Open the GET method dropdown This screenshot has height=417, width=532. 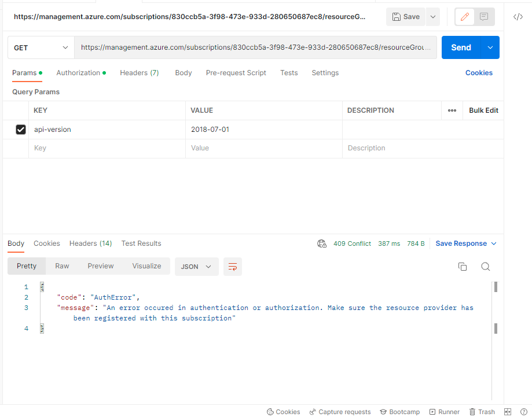pos(41,47)
